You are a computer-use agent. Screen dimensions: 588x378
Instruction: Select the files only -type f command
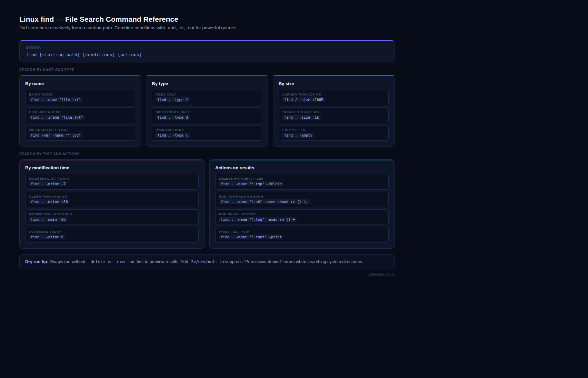[x=172, y=100]
